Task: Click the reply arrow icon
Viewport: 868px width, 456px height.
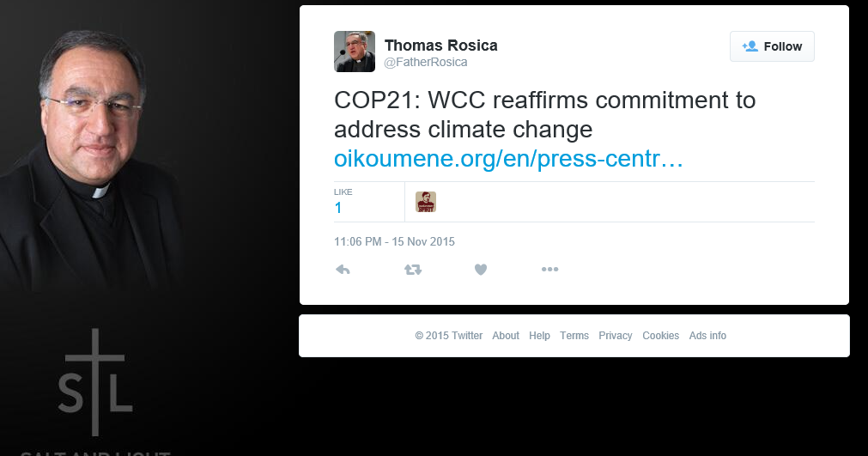Action: coord(343,270)
